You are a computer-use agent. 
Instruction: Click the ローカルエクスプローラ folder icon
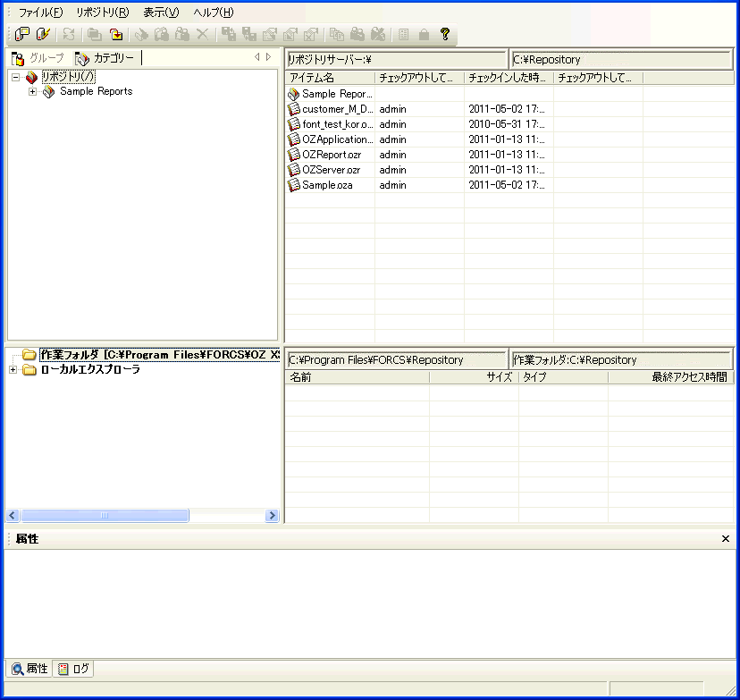click(29, 369)
